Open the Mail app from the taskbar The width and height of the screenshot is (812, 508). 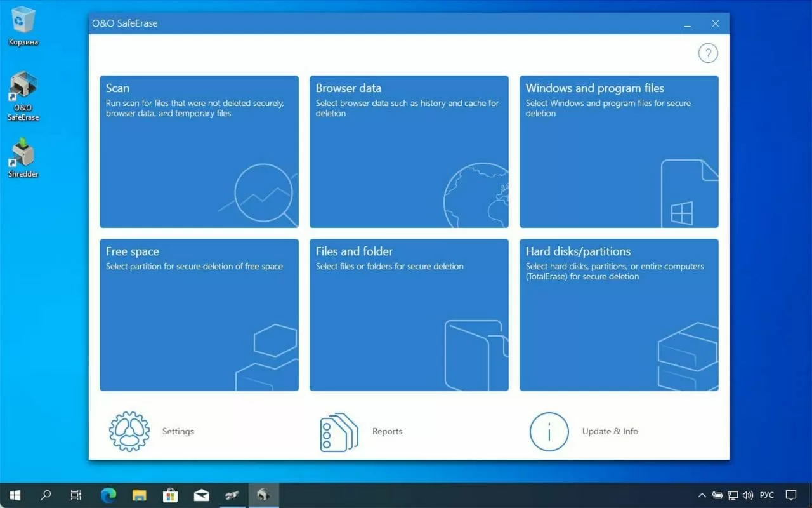(x=201, y=495)
